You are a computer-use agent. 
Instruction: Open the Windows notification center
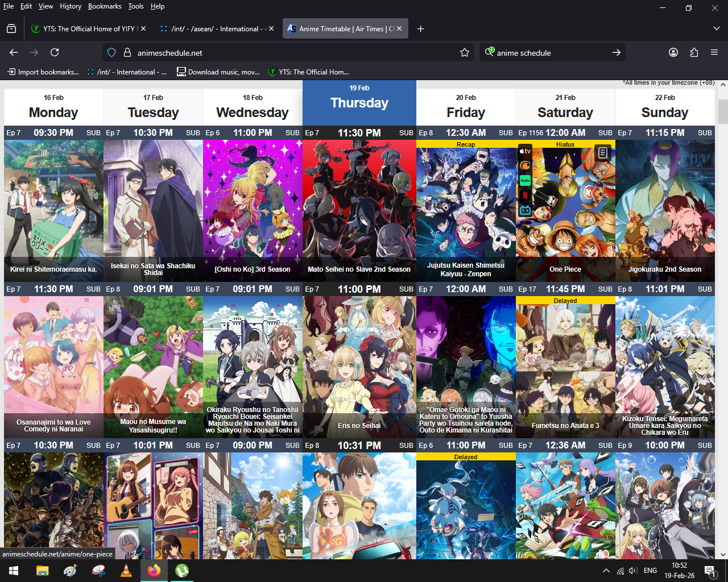point(709,571)
